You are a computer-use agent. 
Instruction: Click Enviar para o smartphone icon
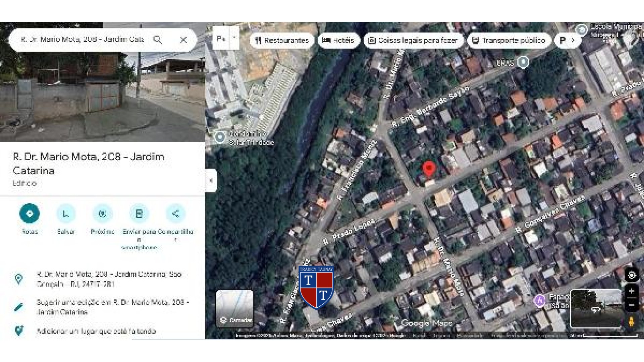(139, 214)
